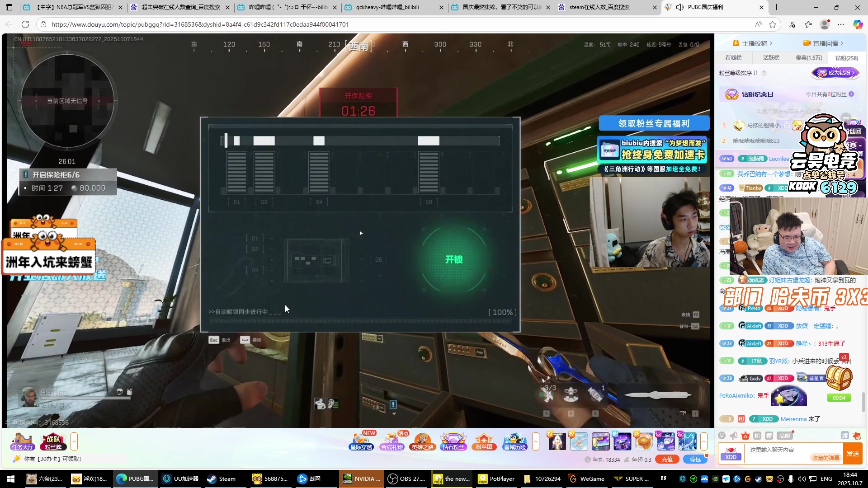Click the Steam taskbar icon
Image resolution: width=868 pixels, height=488 pixels.
pos(222,479)
